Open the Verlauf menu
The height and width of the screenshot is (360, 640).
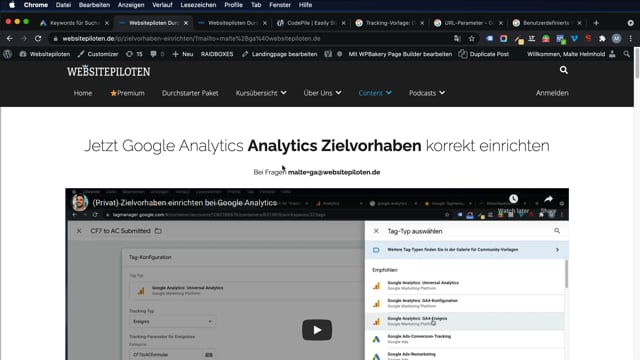pyautogui.click(x=162, y=5)
